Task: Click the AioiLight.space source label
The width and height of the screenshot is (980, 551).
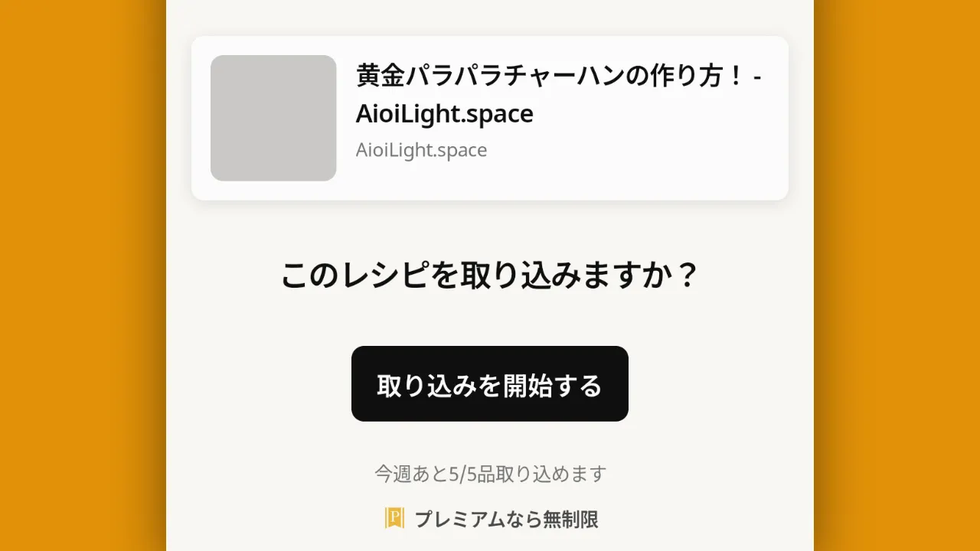Action: 421,150
